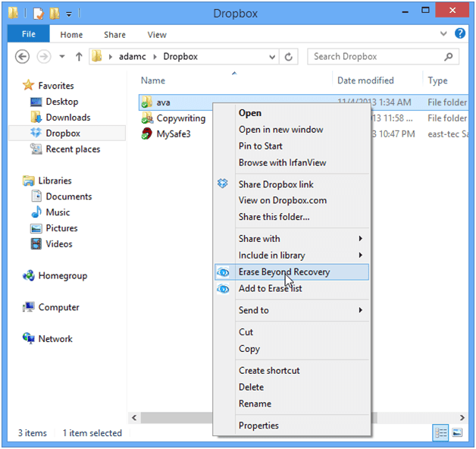Screen dimensions: 476x449
Task: Click the Videos film icon
Action: [x=36, y=243]
